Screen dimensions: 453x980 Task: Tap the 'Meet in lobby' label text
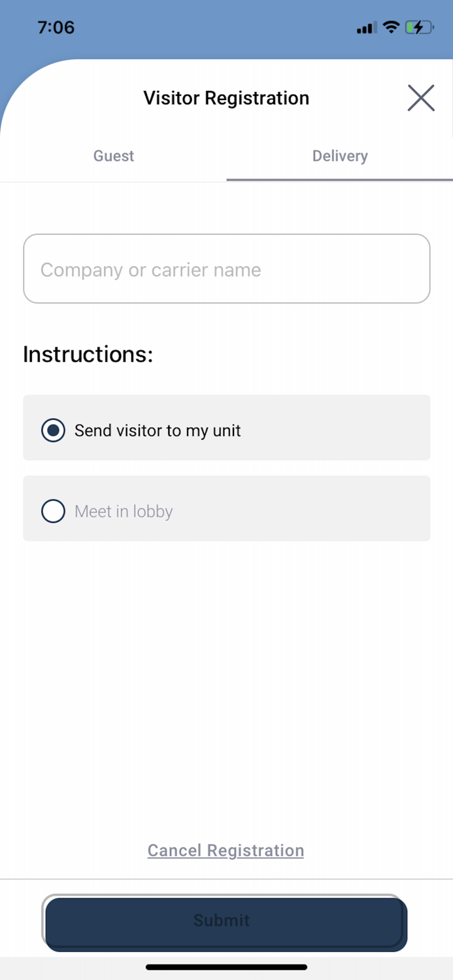pyautogui.click(x=124, y=511)
